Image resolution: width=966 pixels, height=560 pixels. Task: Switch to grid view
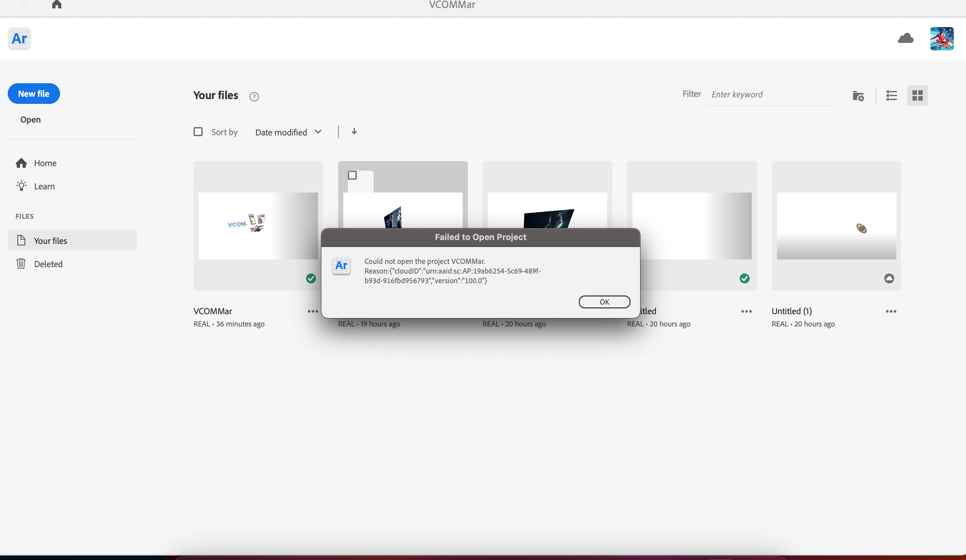click(917, 95)
